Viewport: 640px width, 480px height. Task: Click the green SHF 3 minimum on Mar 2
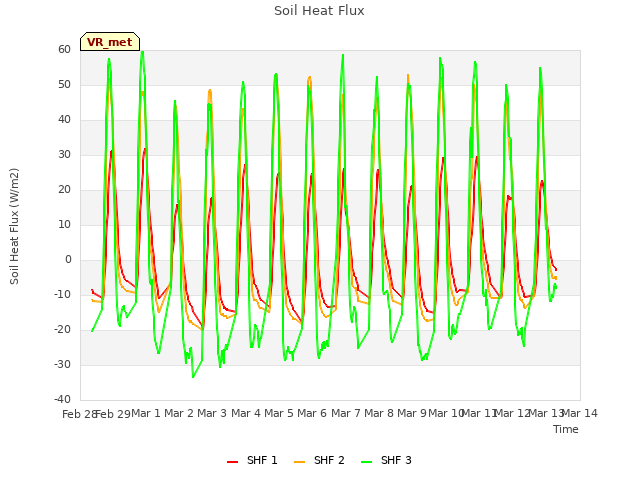[193, 377]
